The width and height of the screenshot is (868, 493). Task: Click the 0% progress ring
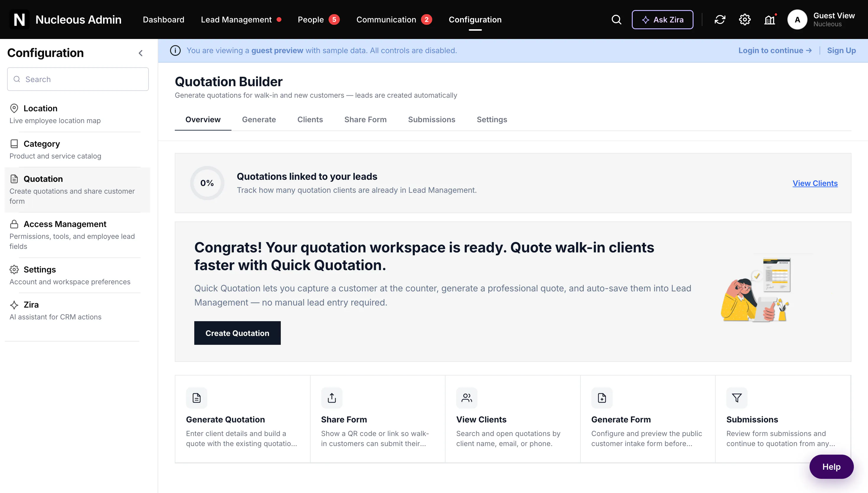207,183
